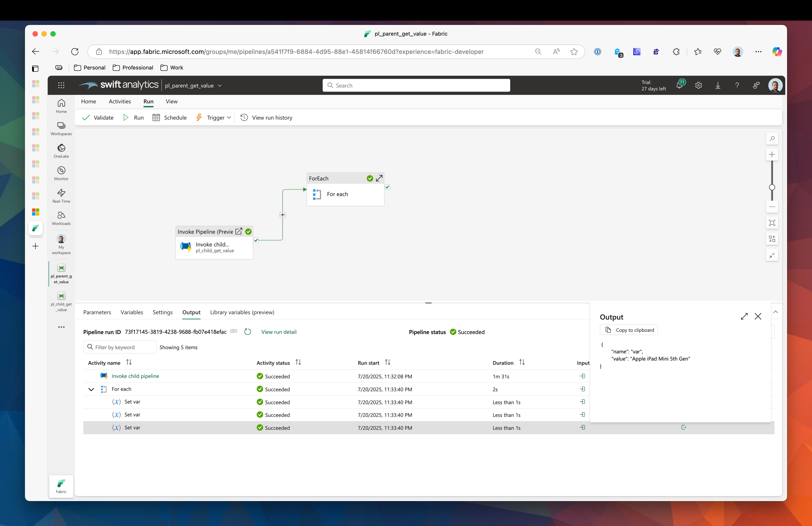View output of highlighted Set var row
The image size is (812, 526).
(684, 427)
